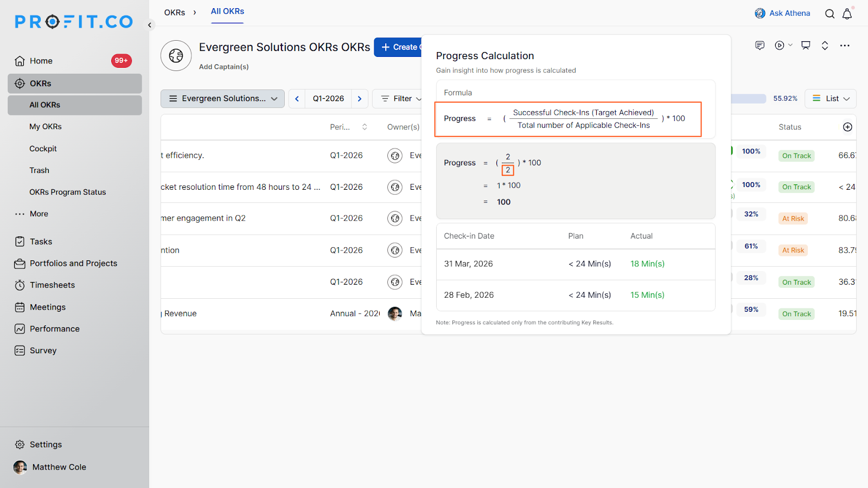Image resolution: width=868 pixels, height=488 pixels.
Task: Click the Ask Athena assistant icon
Action: (760, 13)
